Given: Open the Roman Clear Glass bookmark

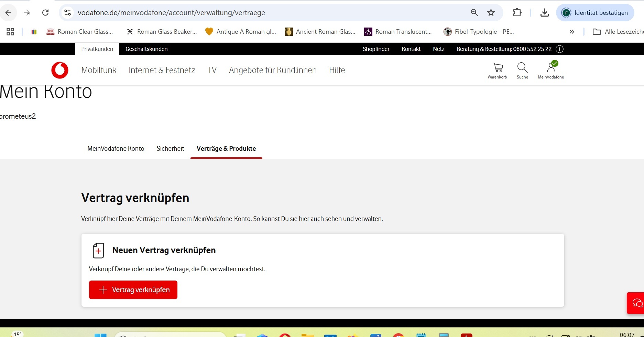Looking at the screenshot, I should coord(80,32).
